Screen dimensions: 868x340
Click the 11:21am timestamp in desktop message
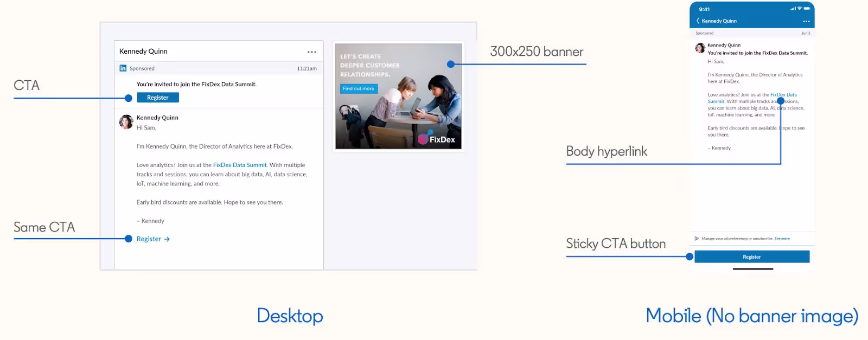(307, 69)
